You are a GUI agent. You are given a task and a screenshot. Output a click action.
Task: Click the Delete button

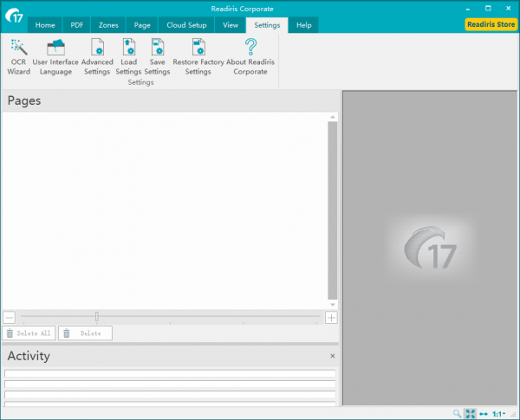tap(85, 333)
